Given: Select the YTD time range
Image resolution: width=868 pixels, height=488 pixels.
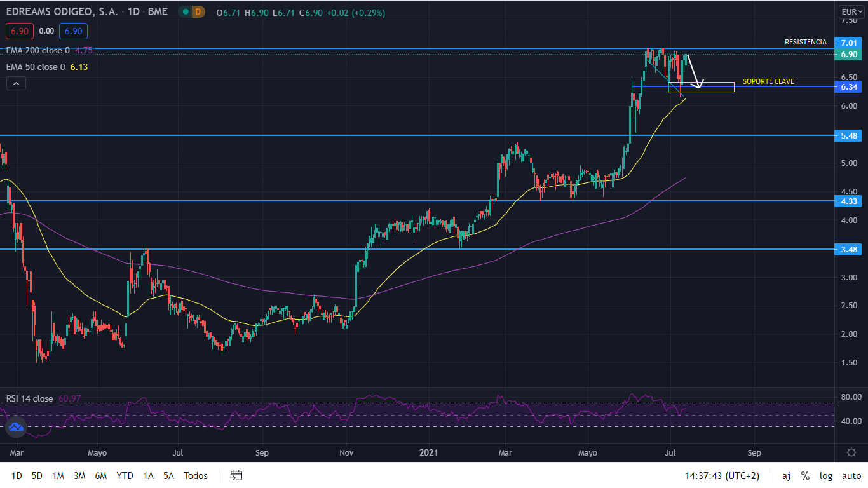Looking at the screenshot, I should [x=125, y=476].
